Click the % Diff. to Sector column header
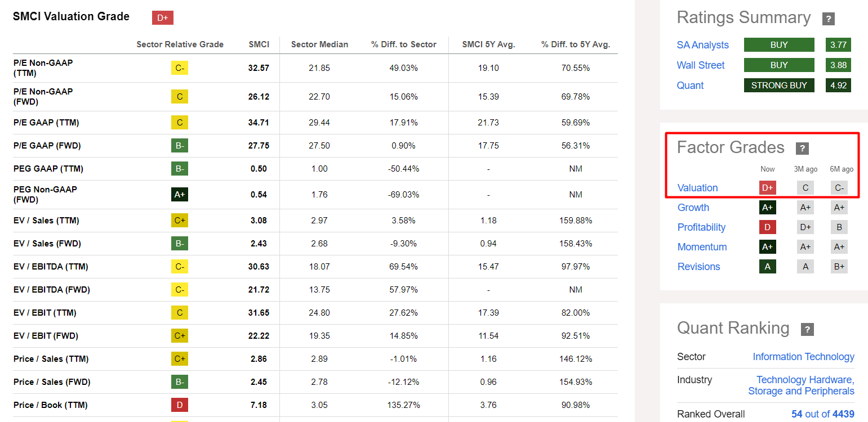Screen dimensions: 868x422 403,44
